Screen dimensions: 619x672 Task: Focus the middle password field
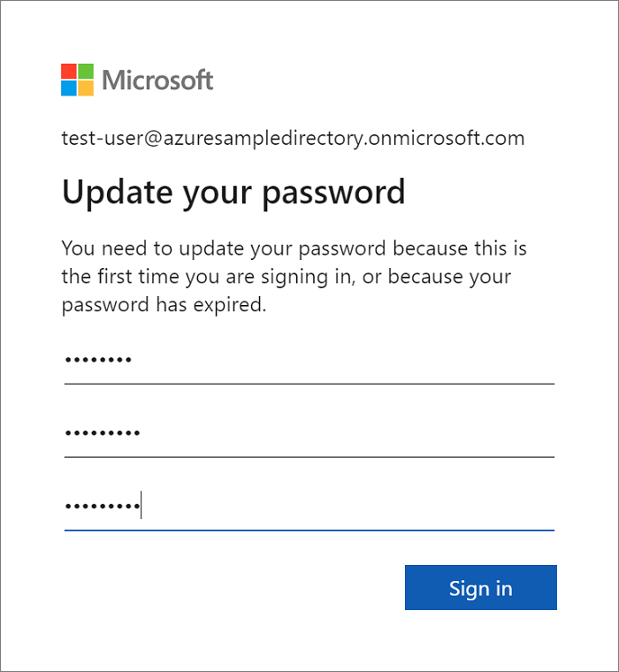[309, 434]
